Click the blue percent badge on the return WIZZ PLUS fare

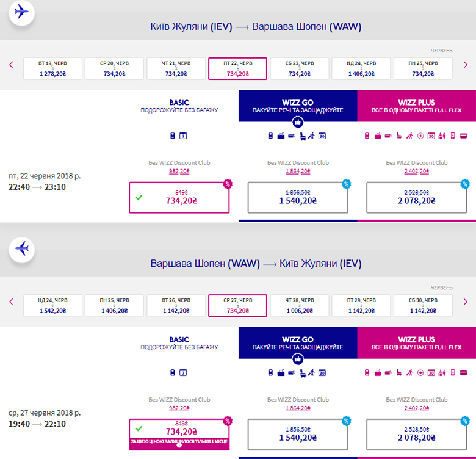[x=465, y=421]
